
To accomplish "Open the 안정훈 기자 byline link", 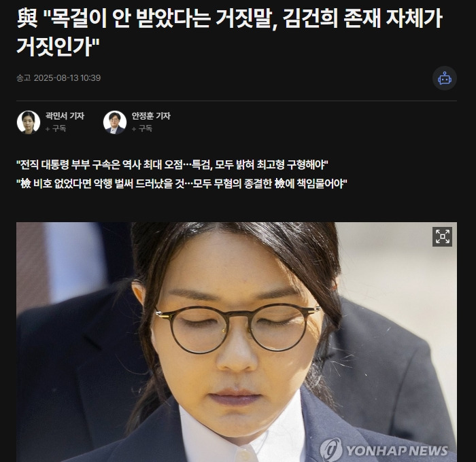I will click(x=151, y=116).
